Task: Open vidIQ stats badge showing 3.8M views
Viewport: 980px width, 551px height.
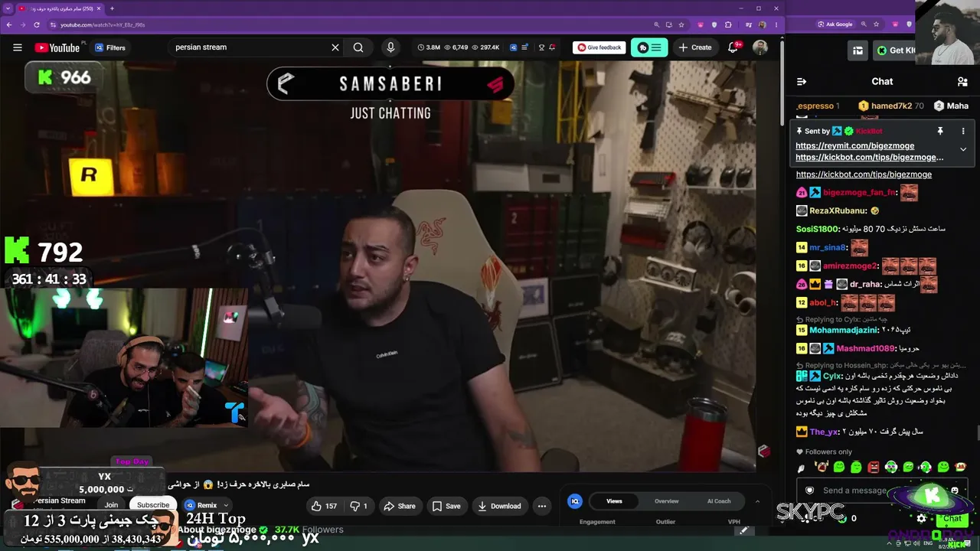Action: point(429,47)
